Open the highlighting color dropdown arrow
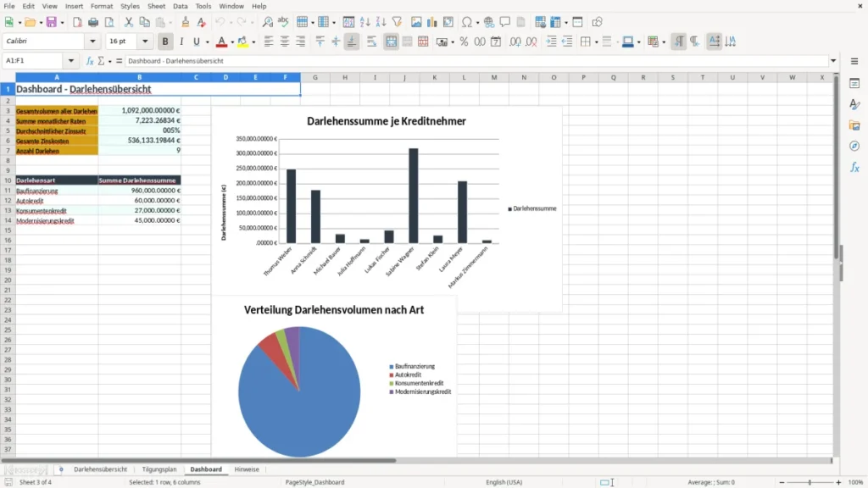This screenshot has height=488, width=868. coord(253,42)
